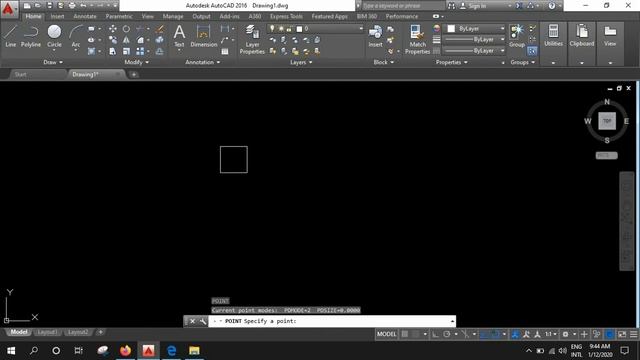Expand the Groups panel

point(523,62)
